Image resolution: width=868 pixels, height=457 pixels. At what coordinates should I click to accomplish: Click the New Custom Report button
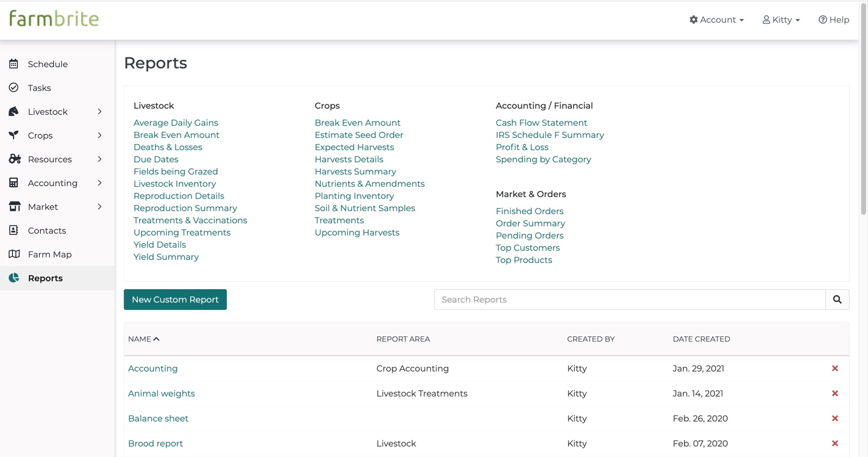(x=175, y=300)
